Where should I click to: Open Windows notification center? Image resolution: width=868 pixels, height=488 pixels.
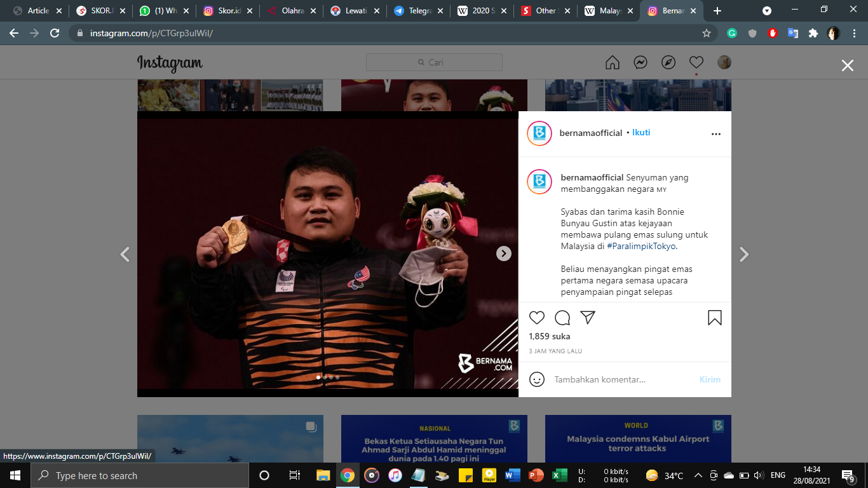pos(850,475)
